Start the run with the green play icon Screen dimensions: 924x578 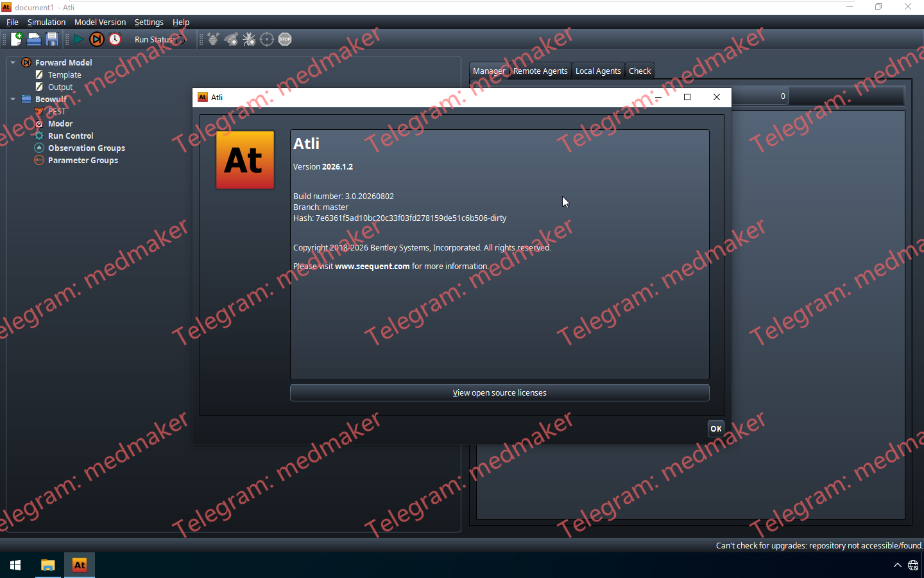(78, 39)
